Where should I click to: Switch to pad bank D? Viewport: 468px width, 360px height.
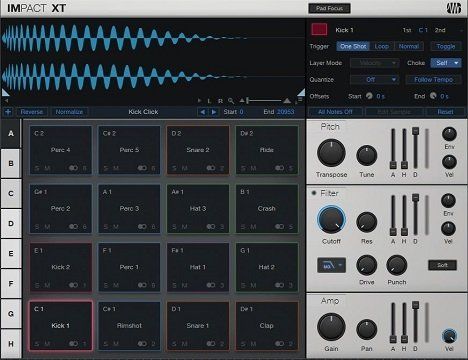pos(11,223)
